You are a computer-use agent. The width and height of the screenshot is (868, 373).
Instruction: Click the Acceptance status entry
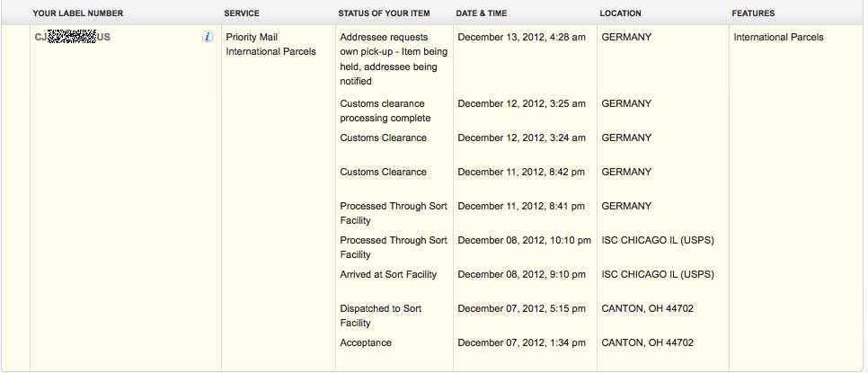coord(366,342)
